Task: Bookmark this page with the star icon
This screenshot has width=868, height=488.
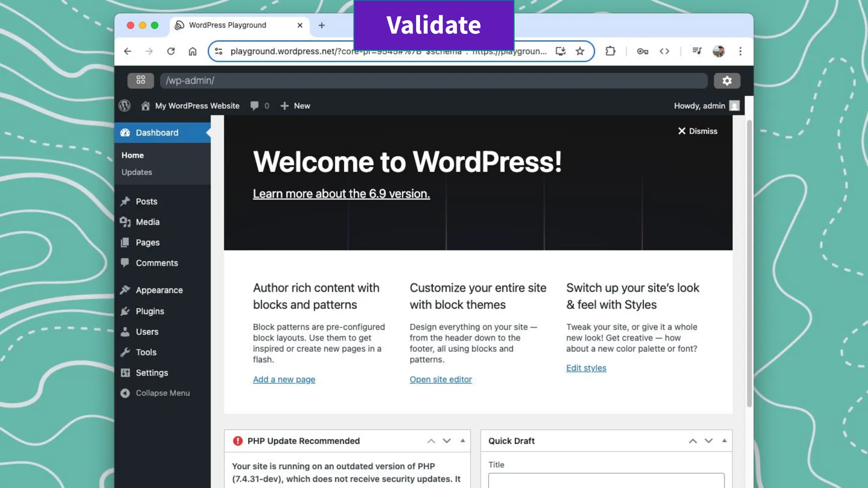Action: point(580,51)
